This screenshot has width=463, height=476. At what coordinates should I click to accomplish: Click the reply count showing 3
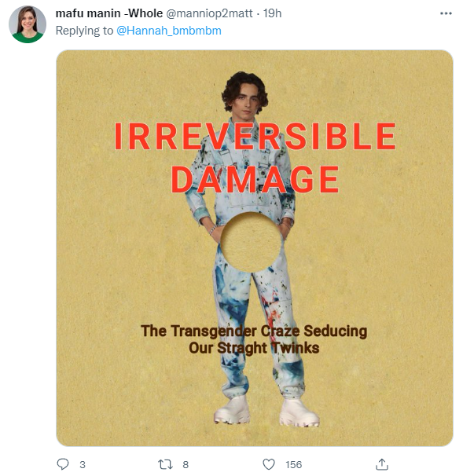coord(83,464)
